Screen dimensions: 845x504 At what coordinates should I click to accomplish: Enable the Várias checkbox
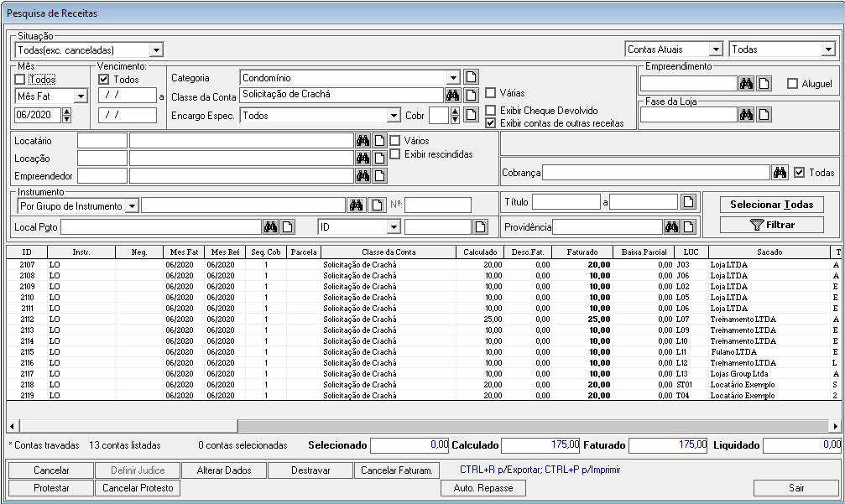click(490, 92)
